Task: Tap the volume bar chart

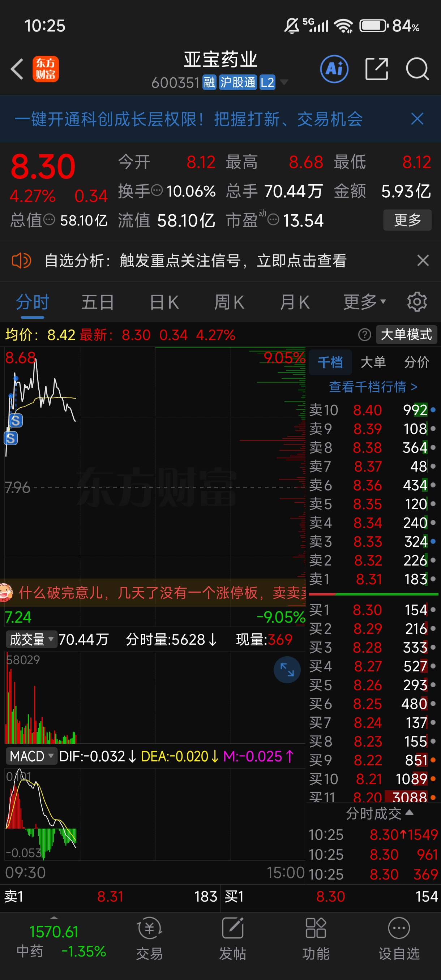Action: [x=155, y=698]
